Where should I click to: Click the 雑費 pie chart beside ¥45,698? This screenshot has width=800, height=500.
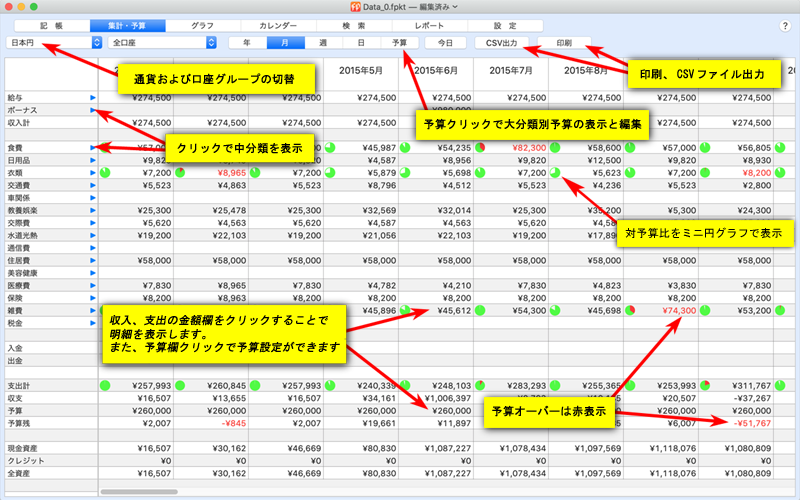point(555,310)
